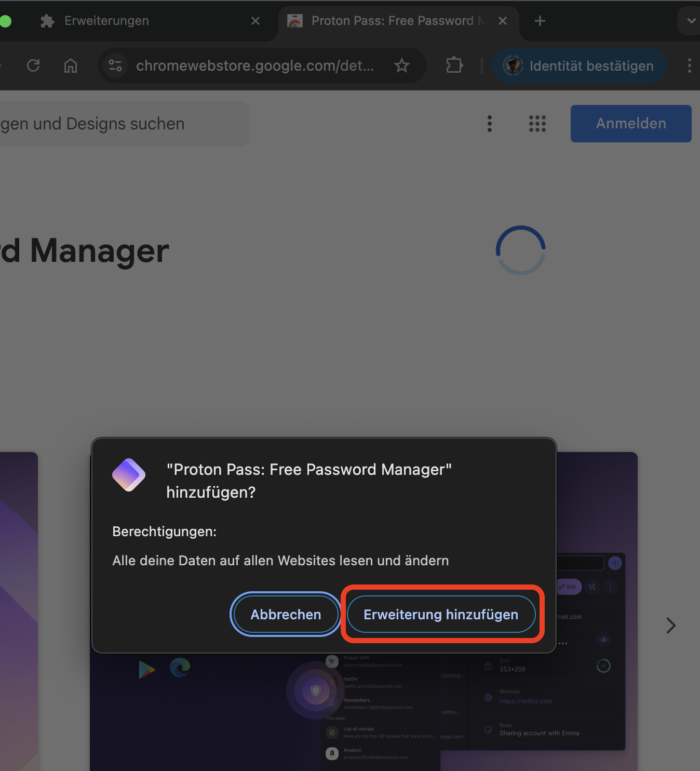Close the Erweiterungen tab
This screenshot has width=700, height=771.
[x=255, y=21]
